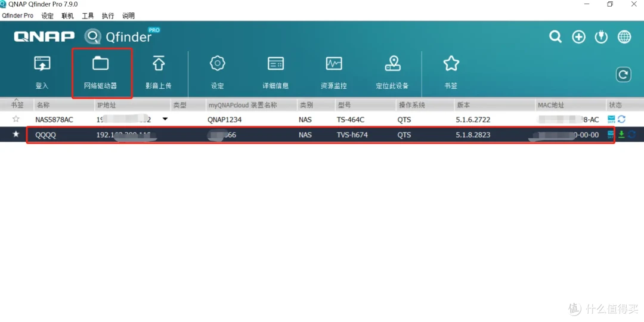Open the 联机 menu

tap(67, 16)
